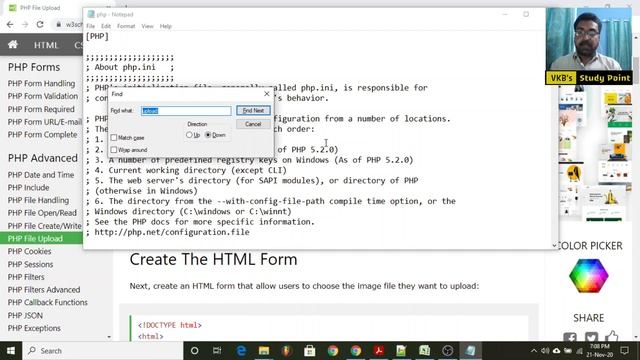Open the PHP Form Handling link

pos(41,83)
